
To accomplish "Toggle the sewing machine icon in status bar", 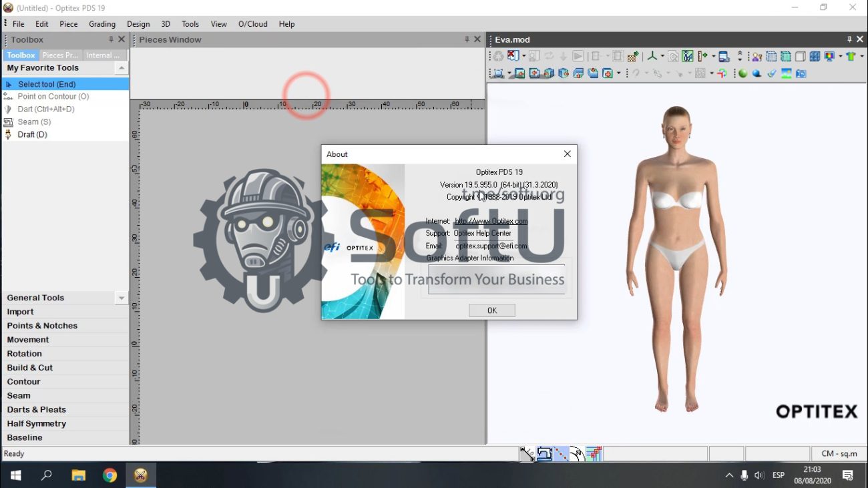I will click(x=545, y=454).
